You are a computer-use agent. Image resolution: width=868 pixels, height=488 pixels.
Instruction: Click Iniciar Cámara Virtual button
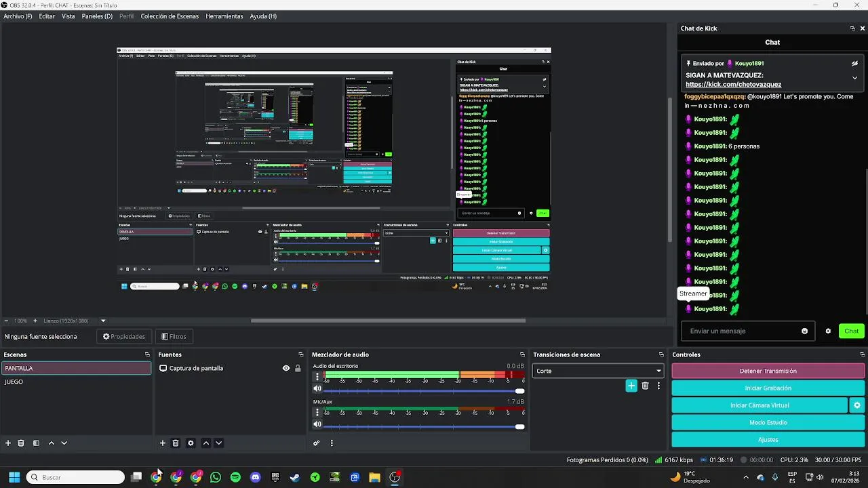(759, 405)
